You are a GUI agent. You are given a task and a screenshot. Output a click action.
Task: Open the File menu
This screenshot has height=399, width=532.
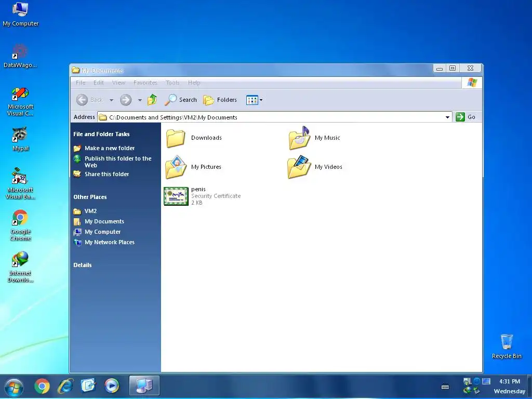tap(81, 83)
